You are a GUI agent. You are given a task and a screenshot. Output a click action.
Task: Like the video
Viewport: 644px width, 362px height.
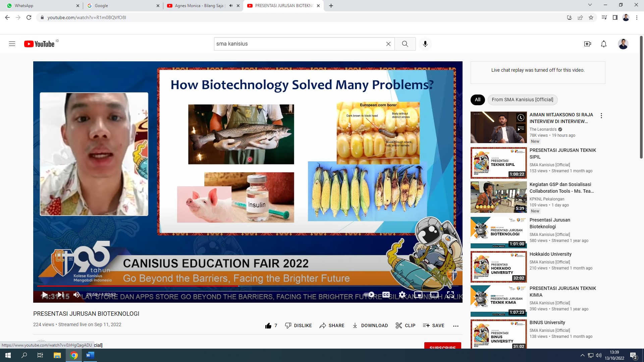[x=271, y=325]
